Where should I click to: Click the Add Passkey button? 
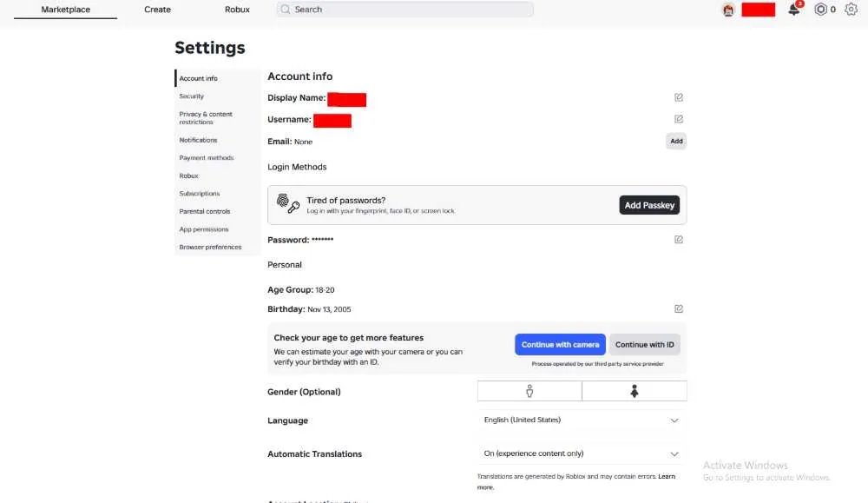(649, 205)
